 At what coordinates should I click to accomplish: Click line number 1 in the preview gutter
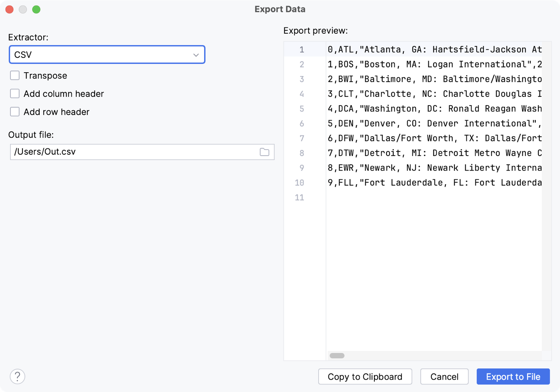coord(301,50)
